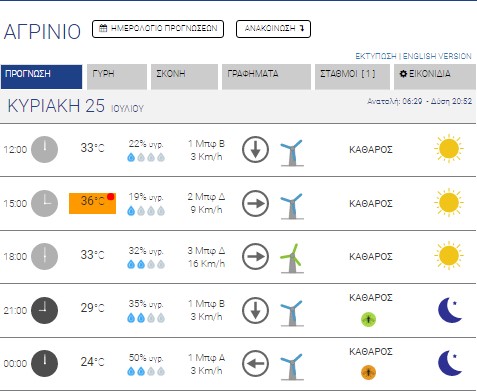Click the moon icon for 00:00 forecast
Screen dimensions: 477x391
[x=450, y=363]
